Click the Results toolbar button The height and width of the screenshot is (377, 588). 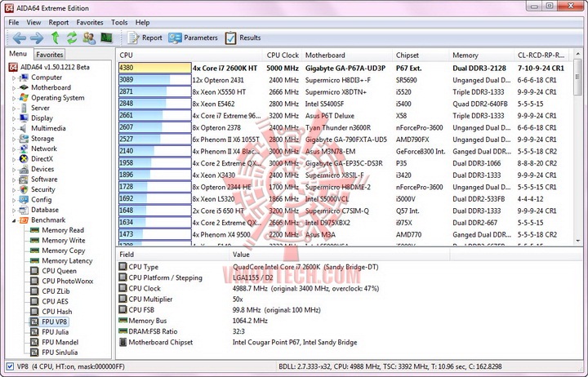pos(243,38)
